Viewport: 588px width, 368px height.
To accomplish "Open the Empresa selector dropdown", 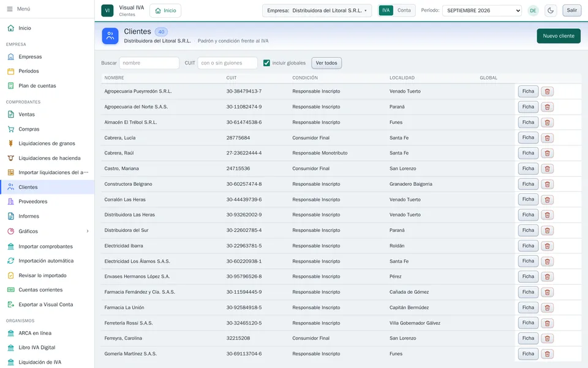I will [317, 10].
